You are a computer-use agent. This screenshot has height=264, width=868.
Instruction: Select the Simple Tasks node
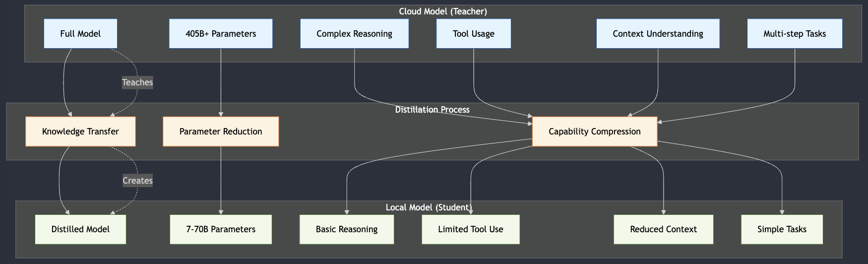[x=782, y=229]
